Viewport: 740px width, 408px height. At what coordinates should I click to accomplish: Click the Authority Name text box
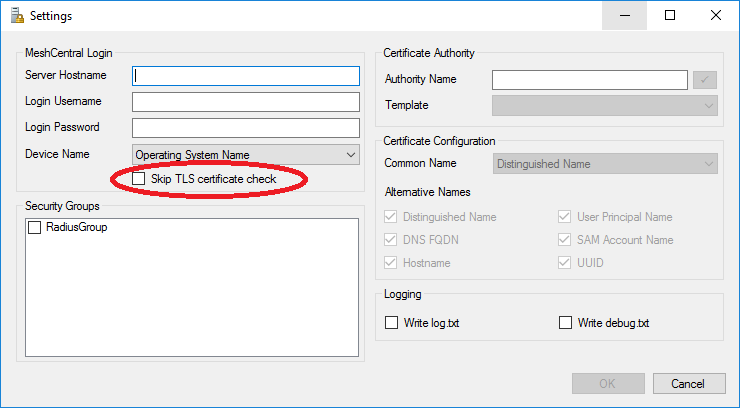click(x=589, y=80)
